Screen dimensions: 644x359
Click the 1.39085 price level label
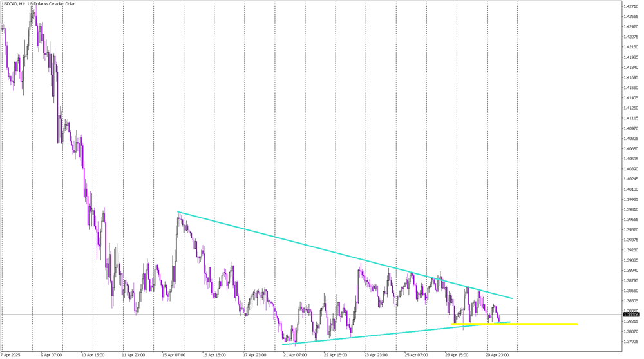pos(631,260)
